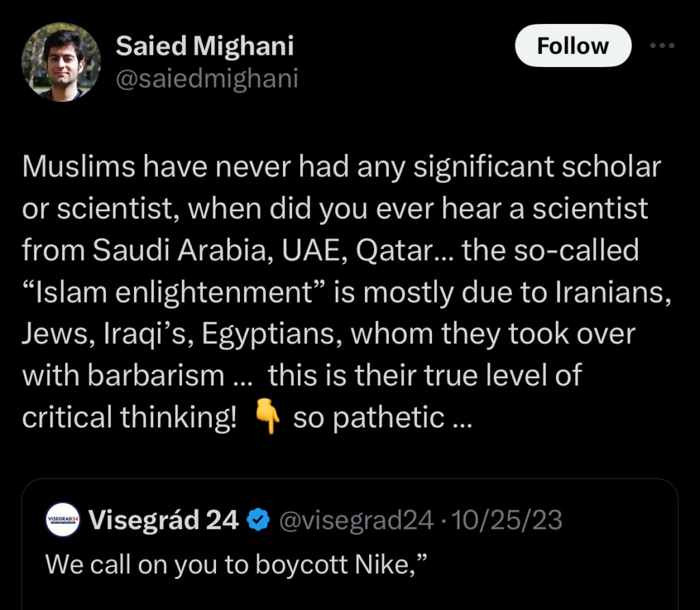The height and width of the screenshot is (610, 700).
Task: Click the verified blue checkmark badge
Action: pos(258,520)
